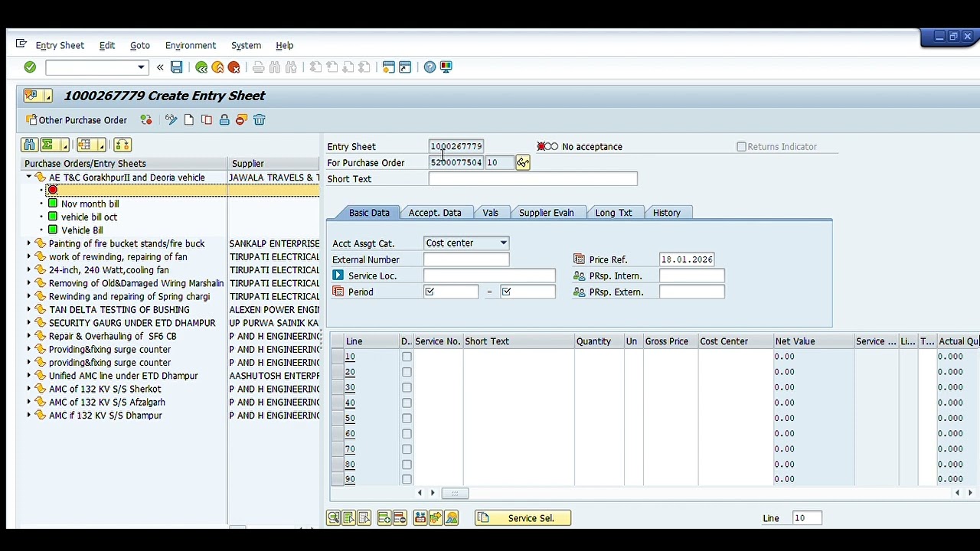Click the horizontal scrollbar thumb under service grid
Screen dimensions: 980x551
click(454, 493)
